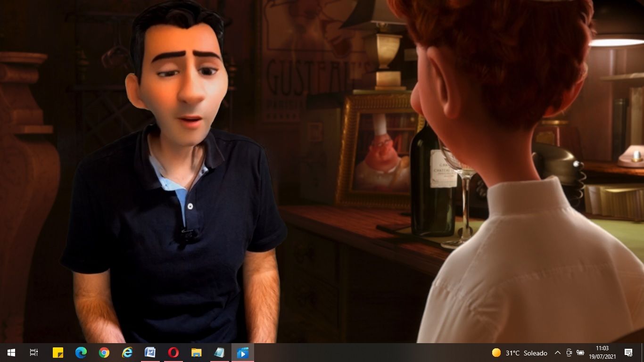Launch Google Chrome from the taskbar
644x362 pixels.
click(104, 353)
